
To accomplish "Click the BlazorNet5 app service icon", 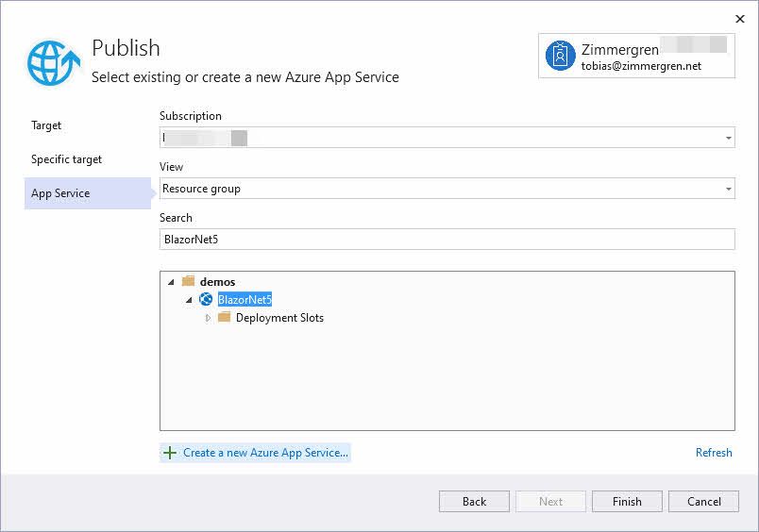I will [x=206, y=299].
